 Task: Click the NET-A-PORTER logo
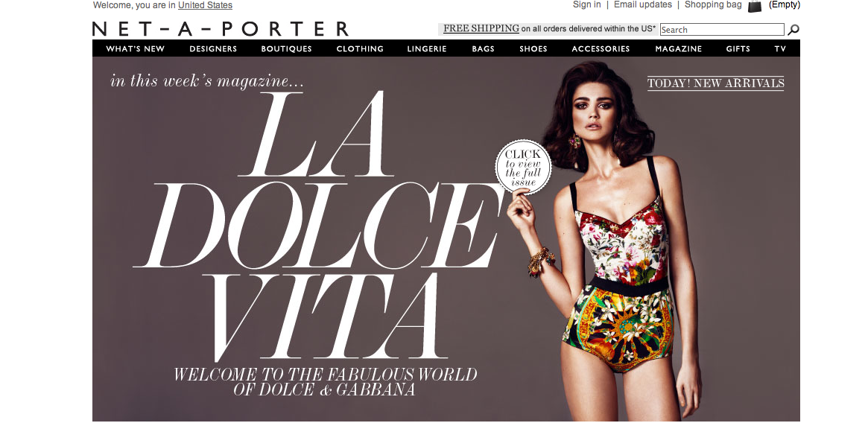pyautogui.click(x=221, y=29)
